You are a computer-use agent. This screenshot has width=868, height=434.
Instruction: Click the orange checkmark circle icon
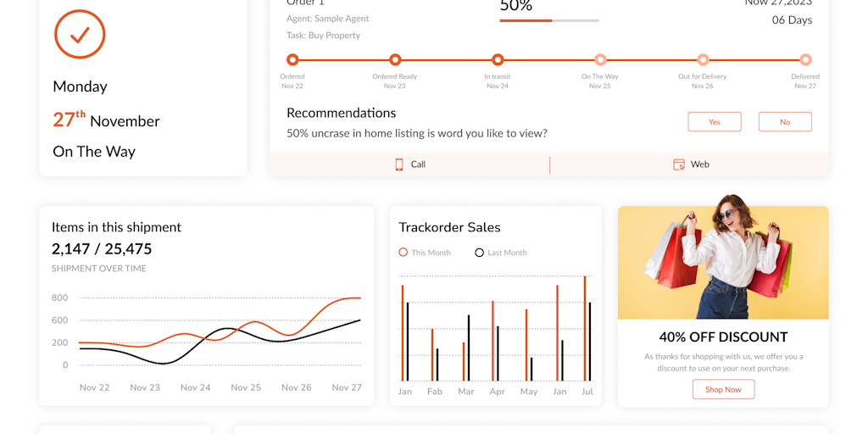tap(80, 34)
